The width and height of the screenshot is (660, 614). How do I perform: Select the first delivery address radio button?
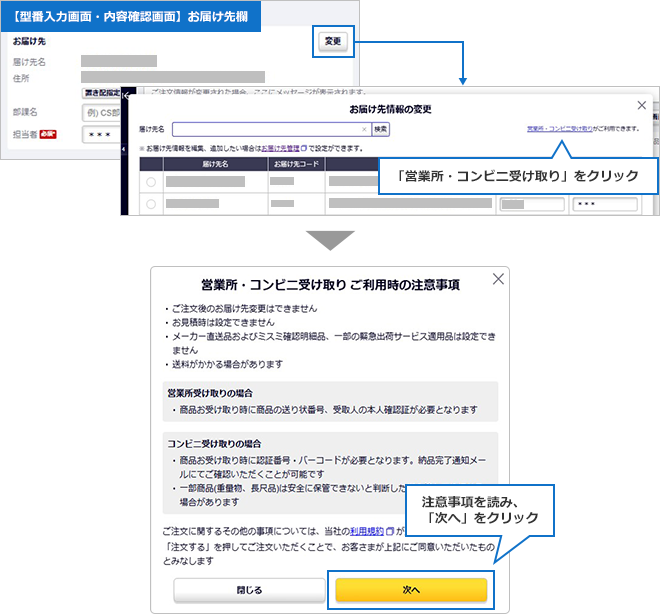(x=151, y=182)
